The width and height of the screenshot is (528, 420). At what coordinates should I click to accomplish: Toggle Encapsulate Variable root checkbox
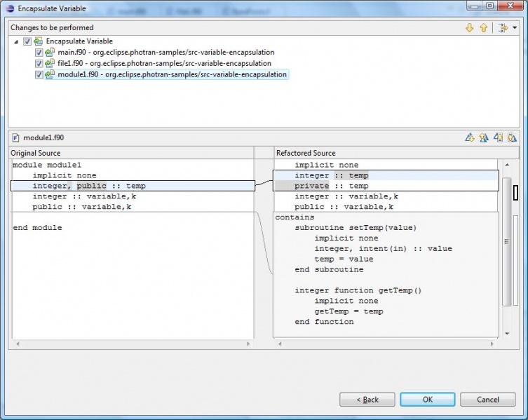click(27, 41)
